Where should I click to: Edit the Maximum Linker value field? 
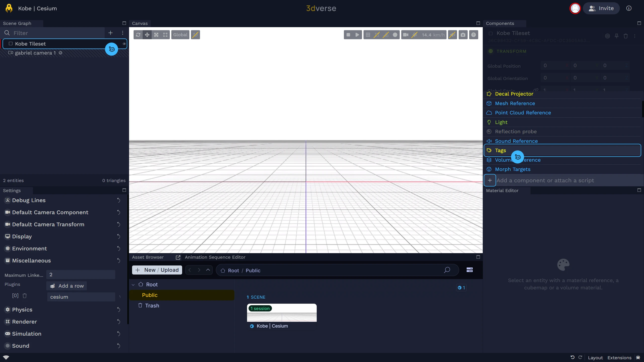[81, 275]
